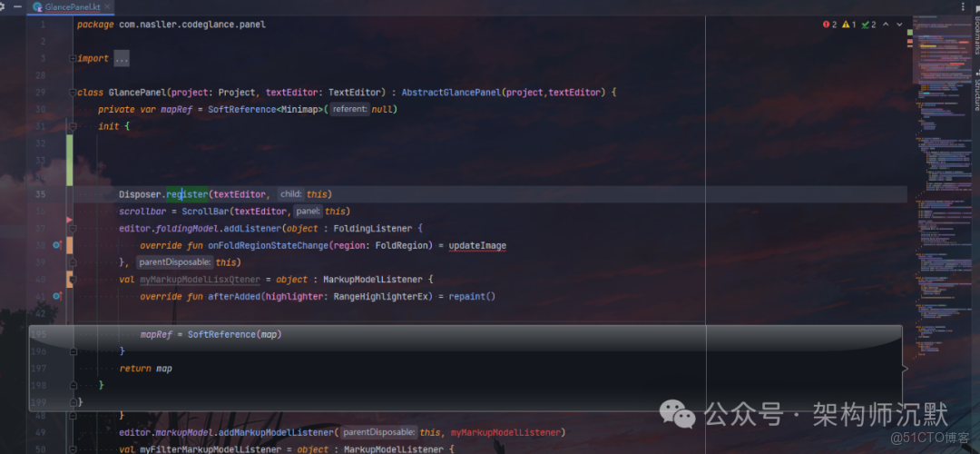Click 'SoftReference(map)' on line 195

point(234,334)
